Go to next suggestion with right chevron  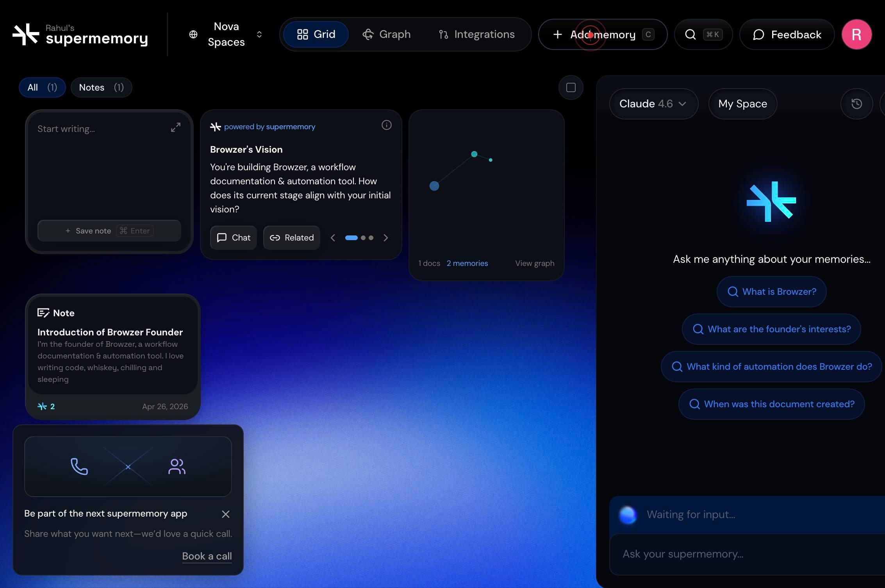386,238
